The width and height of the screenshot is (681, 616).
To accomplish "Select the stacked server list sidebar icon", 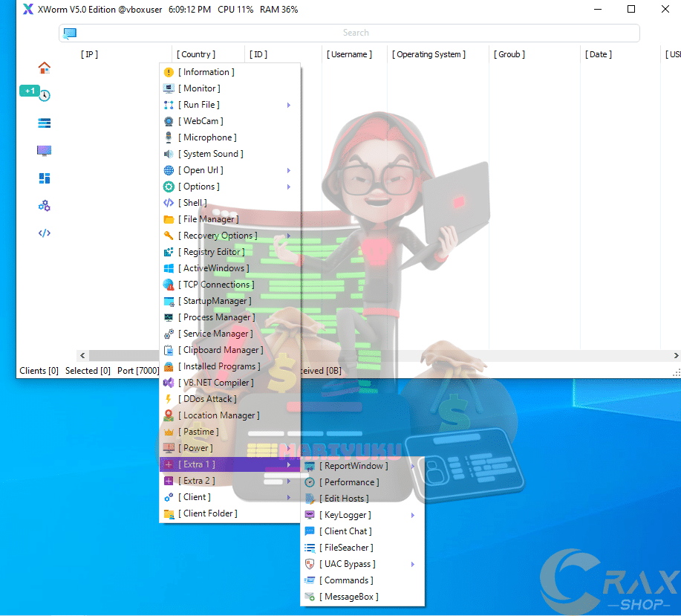I will pos(45,123).
